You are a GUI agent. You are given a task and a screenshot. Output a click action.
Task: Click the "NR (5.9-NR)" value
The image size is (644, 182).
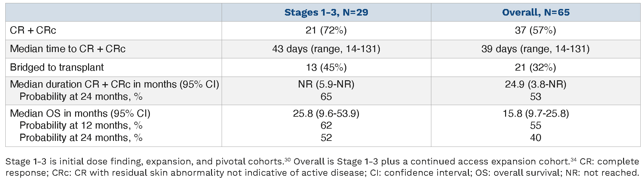click(326, 84)
